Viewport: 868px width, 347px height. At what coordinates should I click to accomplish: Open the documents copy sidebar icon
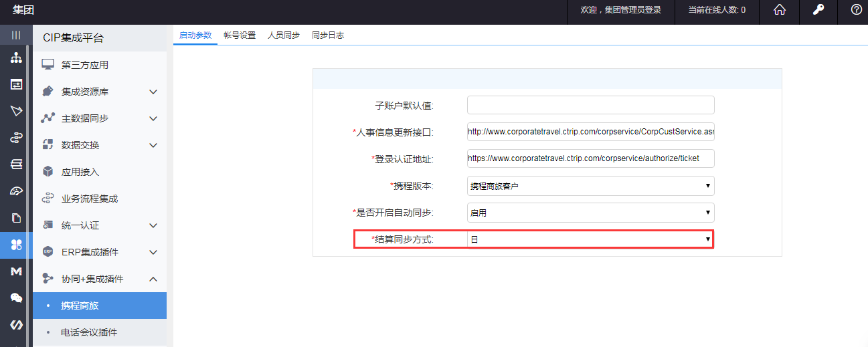16,218
